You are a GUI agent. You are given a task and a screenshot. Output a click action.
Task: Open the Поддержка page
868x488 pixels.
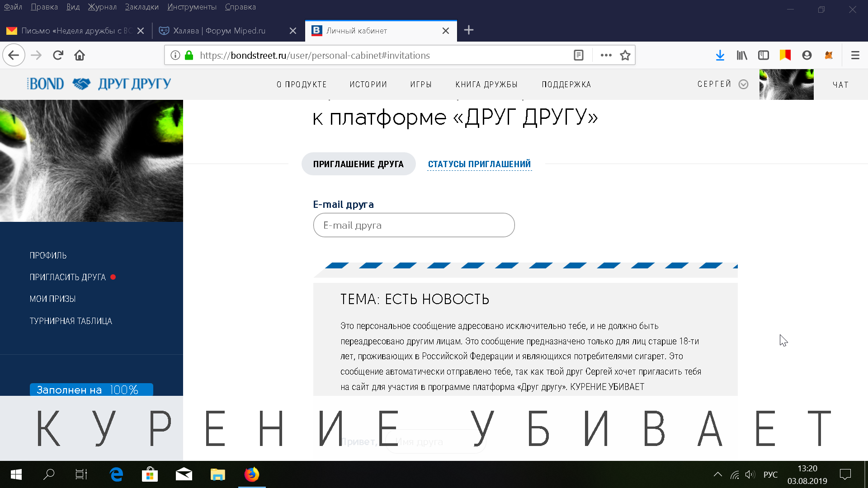[566, 84]
